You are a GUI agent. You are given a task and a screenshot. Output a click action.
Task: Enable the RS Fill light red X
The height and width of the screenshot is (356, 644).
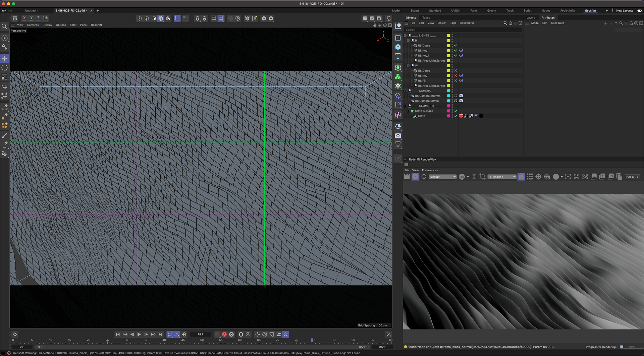[x=455, y=81]
